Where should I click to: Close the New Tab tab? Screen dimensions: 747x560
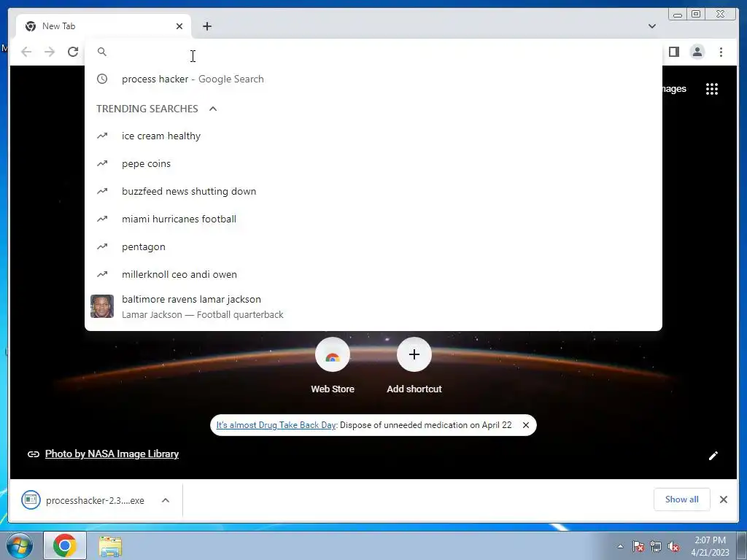(x=179, y=26)
